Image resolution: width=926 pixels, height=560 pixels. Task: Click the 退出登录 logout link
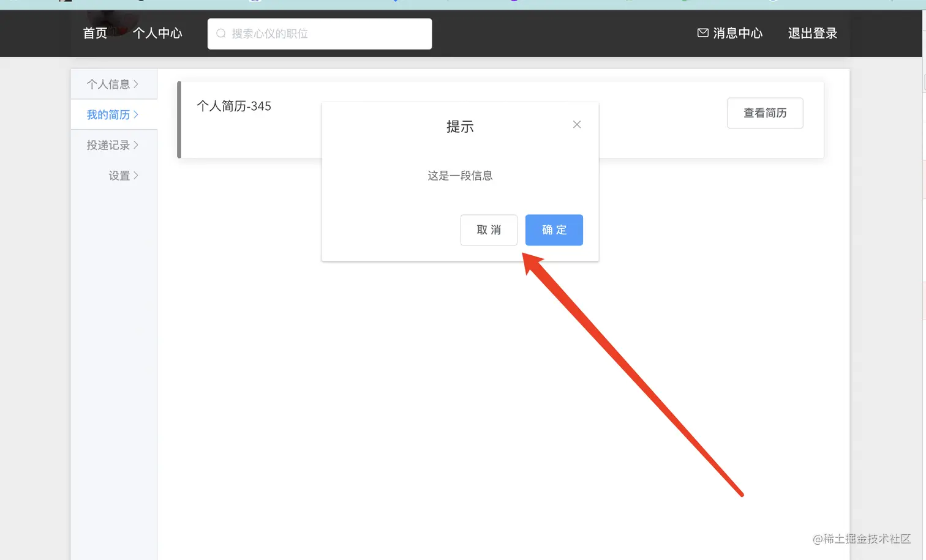click(x=812, y=34)
